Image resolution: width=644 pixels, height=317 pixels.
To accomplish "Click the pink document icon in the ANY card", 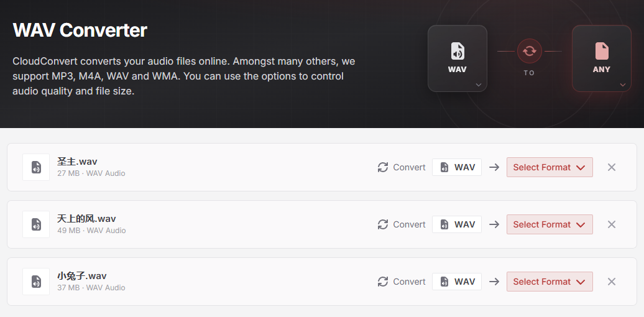I will [601, 51].
